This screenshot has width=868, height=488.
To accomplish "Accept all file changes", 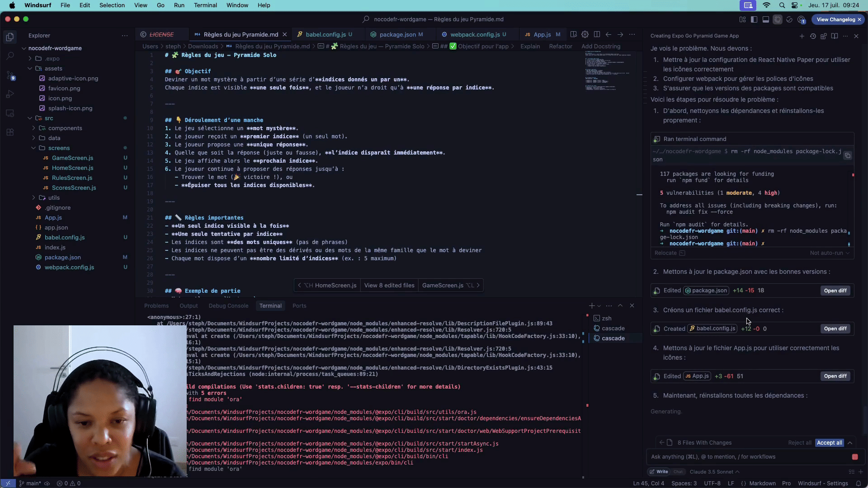I will click(x=829, y=443).
